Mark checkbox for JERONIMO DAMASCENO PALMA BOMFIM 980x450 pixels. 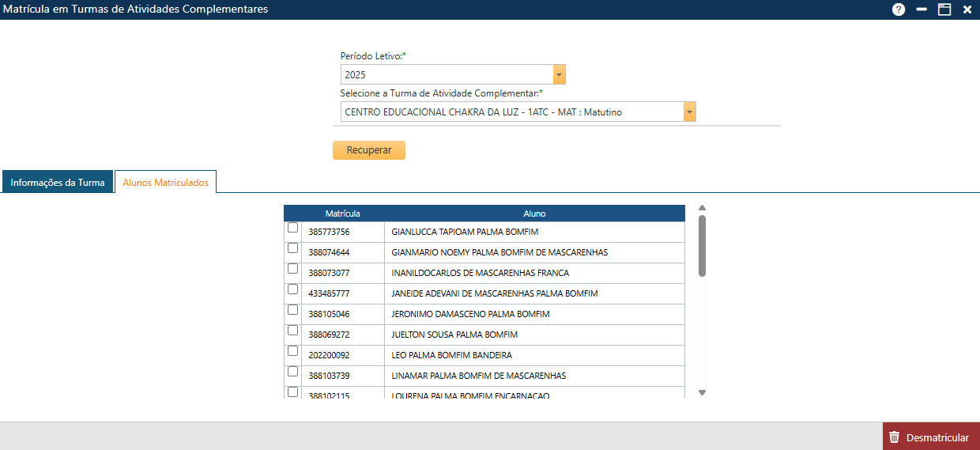[293, 310]
